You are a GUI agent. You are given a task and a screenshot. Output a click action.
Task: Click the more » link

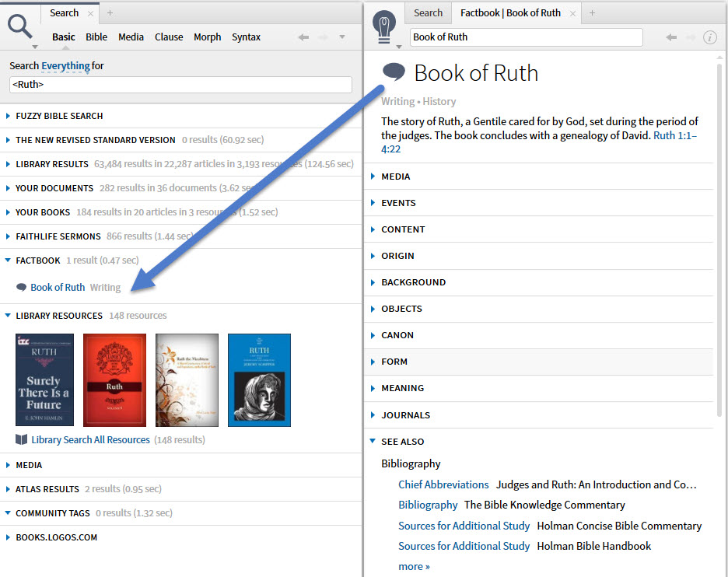[414, 567]
